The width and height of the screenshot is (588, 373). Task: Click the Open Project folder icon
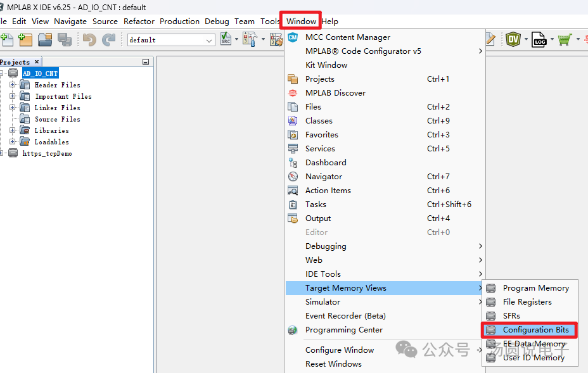click(45, 39)
